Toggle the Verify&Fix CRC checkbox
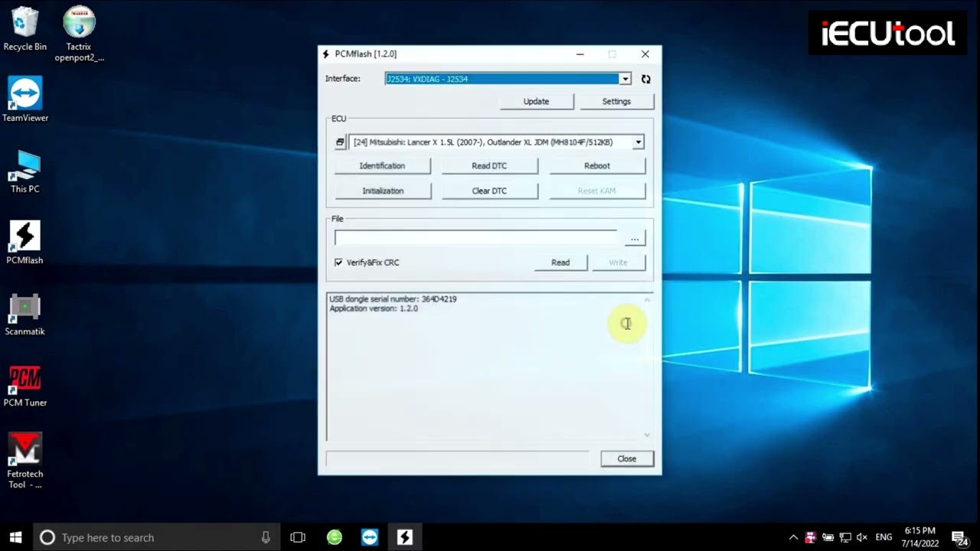 point(338,262)
